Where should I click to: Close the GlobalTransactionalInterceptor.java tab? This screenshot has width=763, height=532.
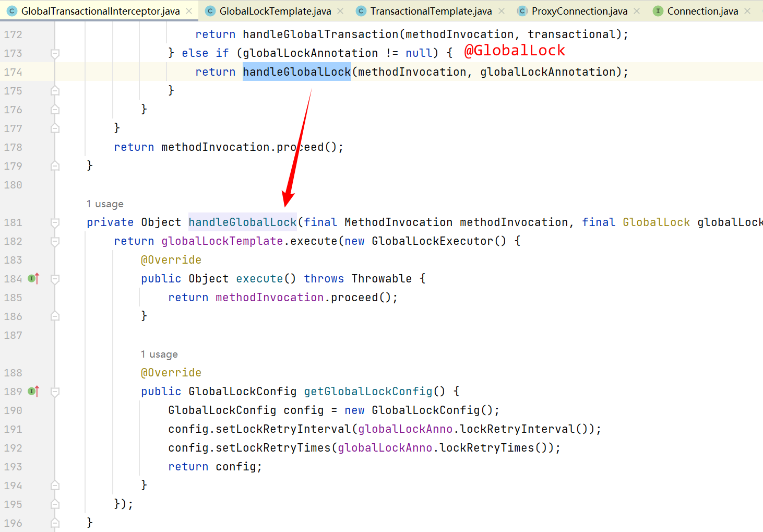click(189, 11)
